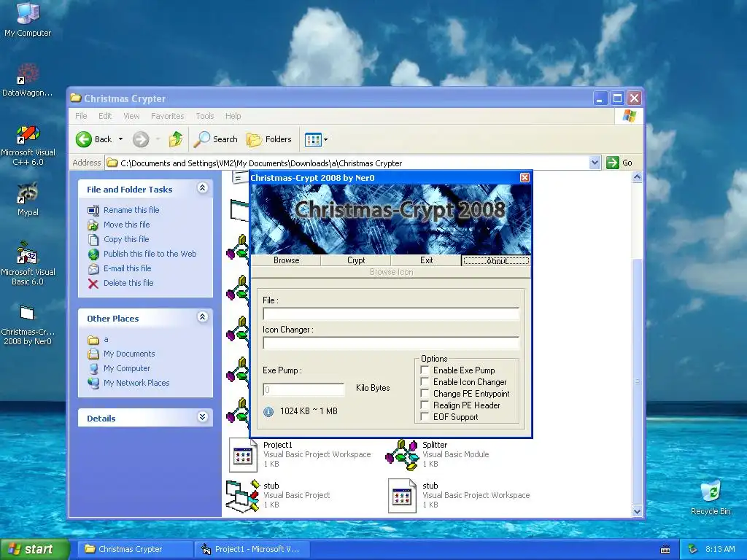The height and width of the screenshot is (560, 747).
Task: Click Explorer scrollbar up arrow
Action: 637,177
